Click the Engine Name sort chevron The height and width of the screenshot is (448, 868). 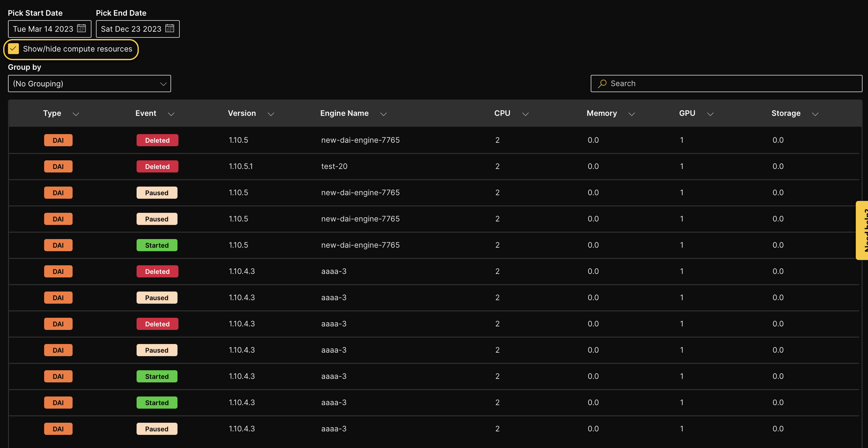point(383,114)
